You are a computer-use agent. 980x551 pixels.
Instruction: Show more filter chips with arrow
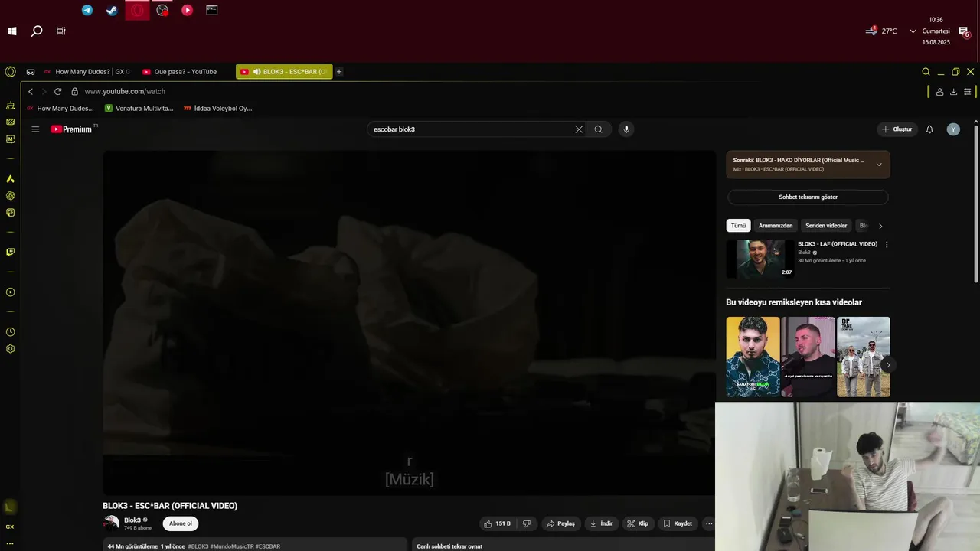[x=880, y=226]
